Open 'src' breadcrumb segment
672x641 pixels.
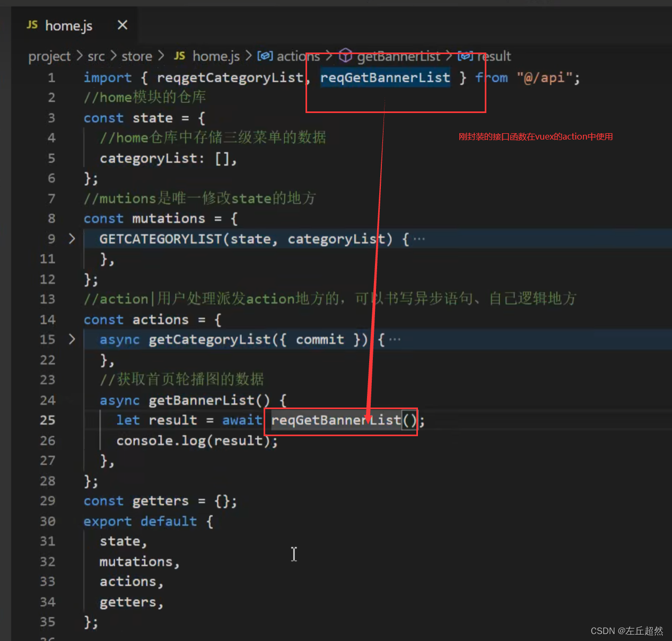pyautogui.click(x=96, y=56)
